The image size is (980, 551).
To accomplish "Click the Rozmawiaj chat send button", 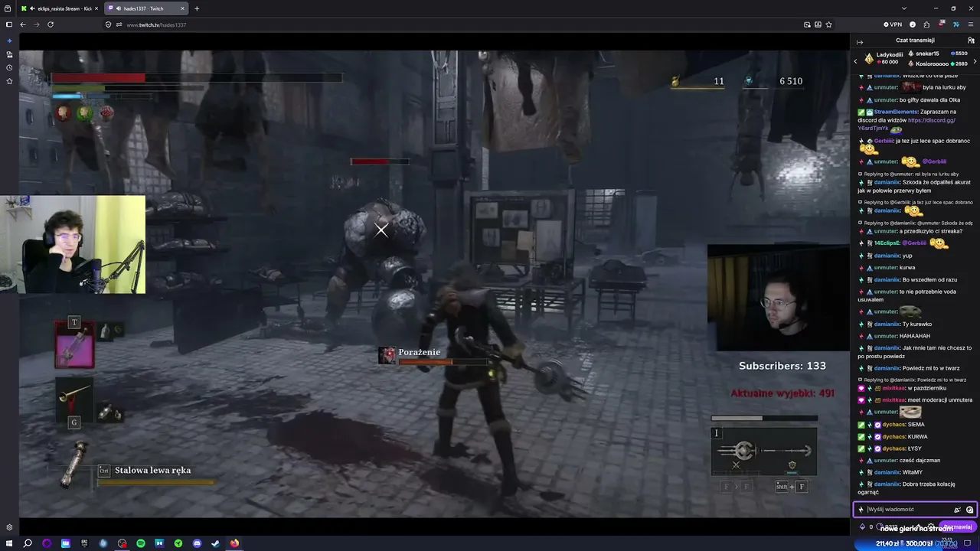I will tap(957, 527).
